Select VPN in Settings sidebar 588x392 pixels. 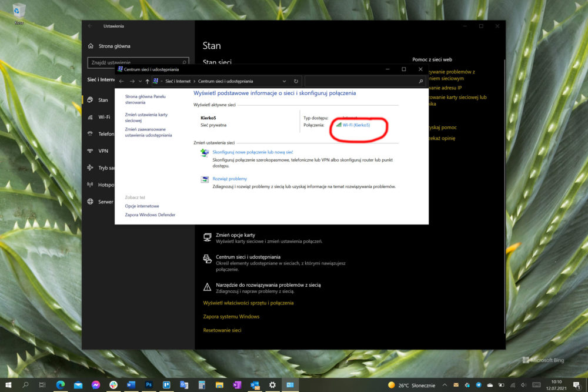103,151
